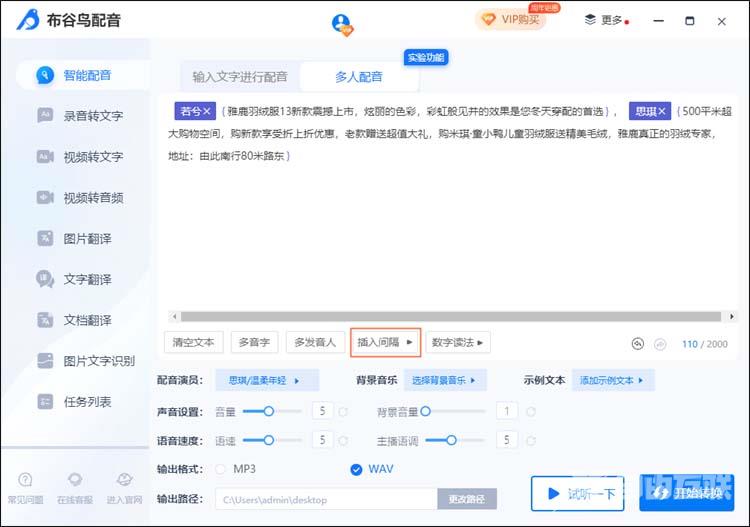The image size is (750, 527).
Task: Reset the 背景音量 value icon
Action: [x=530, y=412]
